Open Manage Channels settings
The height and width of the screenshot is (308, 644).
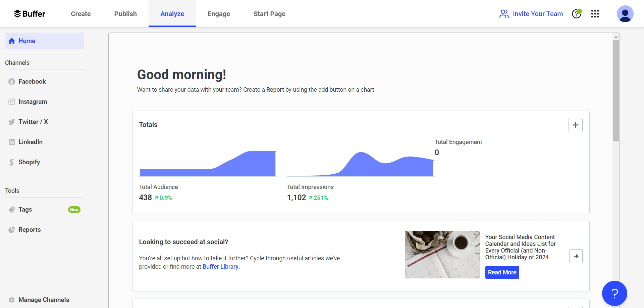[44, 300]
